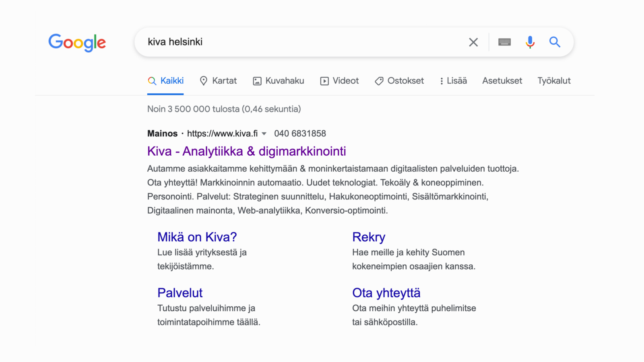The image size is (644, 362).
Task: Open the Kuvahaku image search tab
Action: pos(279,81)
